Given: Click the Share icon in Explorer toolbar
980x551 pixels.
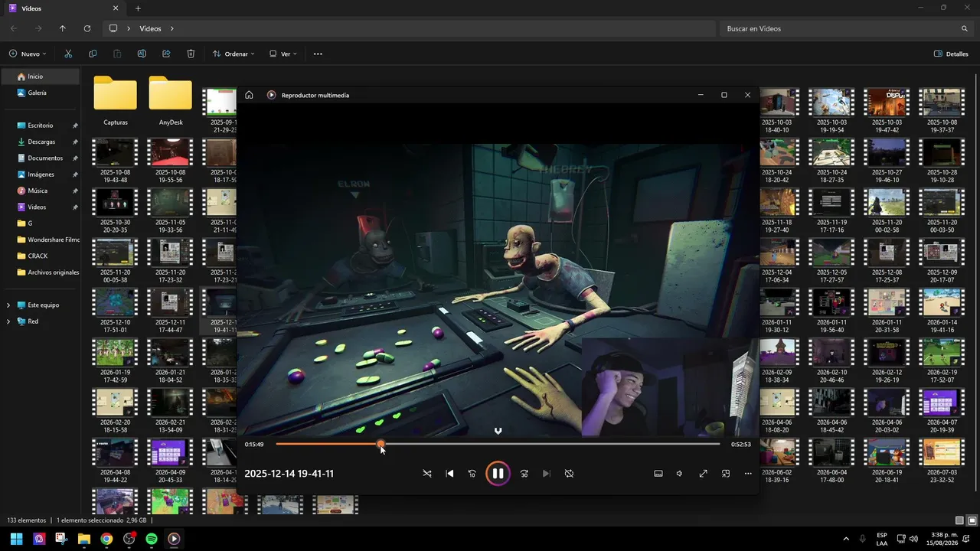Looking at the screenshot, I should click(x=166, y=54).
